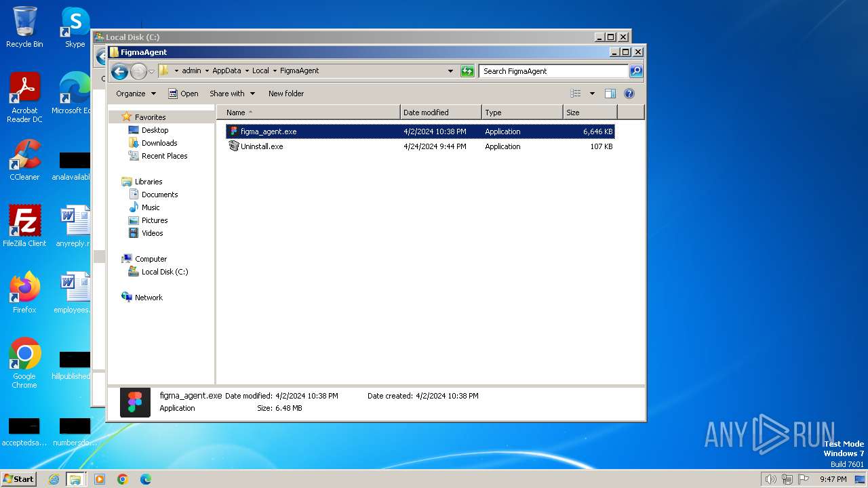Select the Skype desktop shortcut
The height and width of the screenshot is (488, 868).
pos(75,27)
